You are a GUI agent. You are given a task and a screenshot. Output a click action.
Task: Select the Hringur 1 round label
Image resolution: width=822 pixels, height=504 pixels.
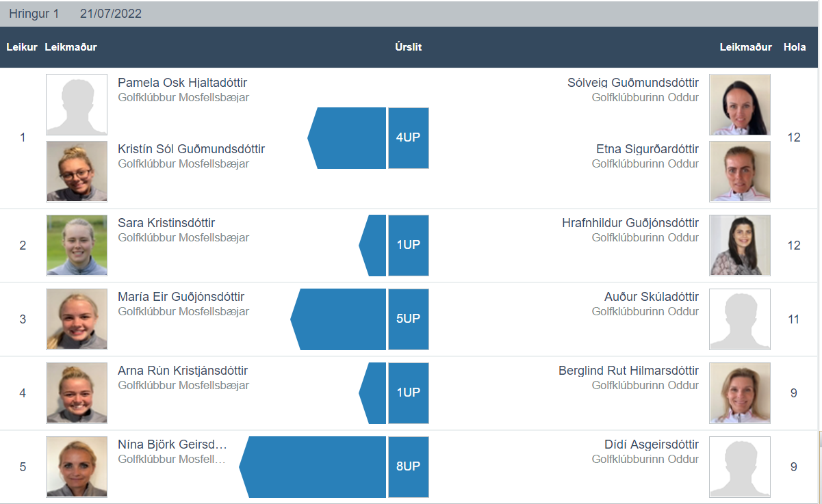34,14
